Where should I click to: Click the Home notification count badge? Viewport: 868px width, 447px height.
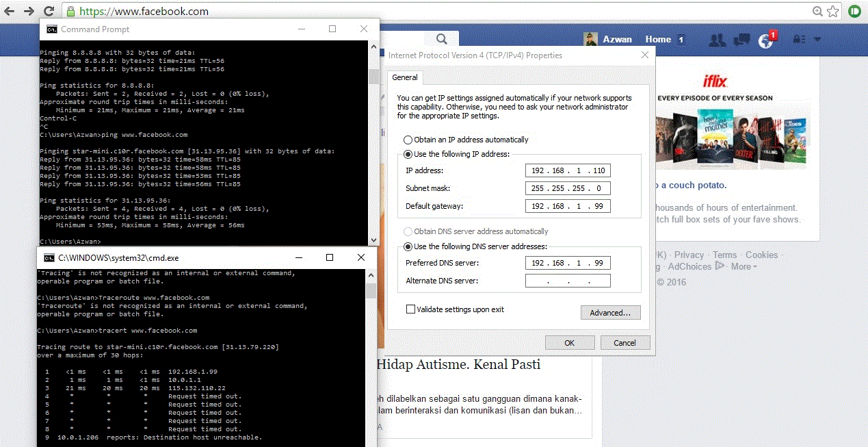(x=681, y=40)
